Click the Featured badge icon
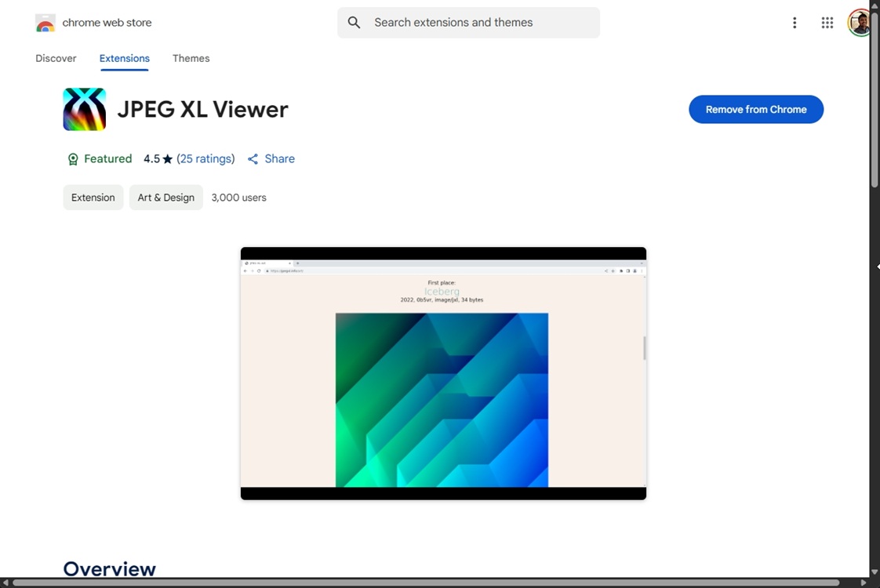The height and width of the screenshot is (588, 880). click(x=72, y=158)
